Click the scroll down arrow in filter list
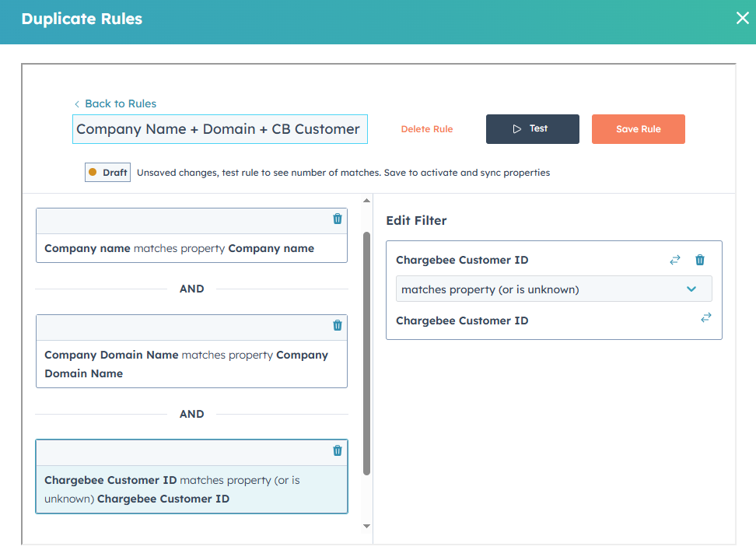This screenshot has height=557, width=756. (x=367, y=526)
